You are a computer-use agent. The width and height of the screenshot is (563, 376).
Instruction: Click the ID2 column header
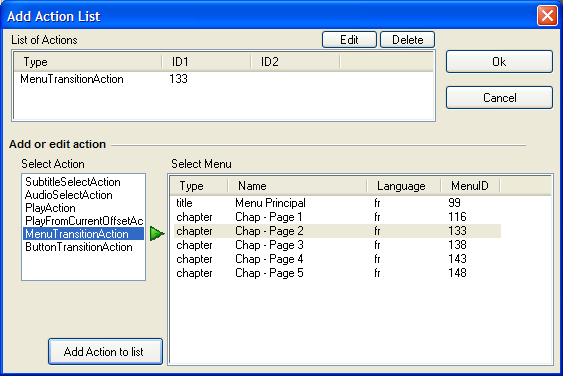pos(295,62)
